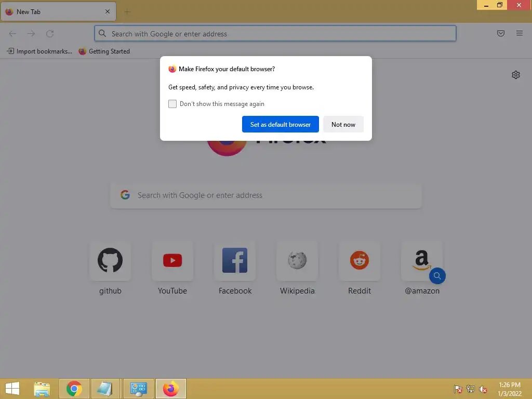Open the notepad app in taskbar
The image size is (532, 399).
point(105,389)
